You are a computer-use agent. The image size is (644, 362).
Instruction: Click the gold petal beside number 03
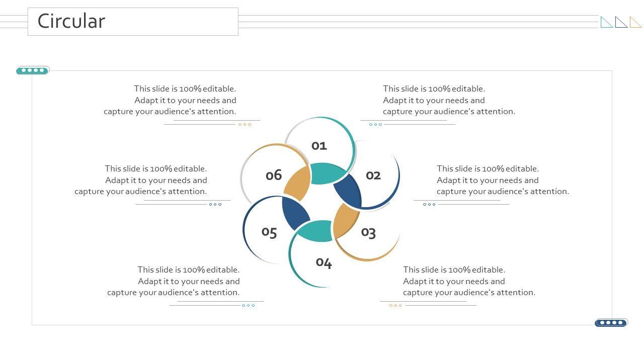point(345,220)
